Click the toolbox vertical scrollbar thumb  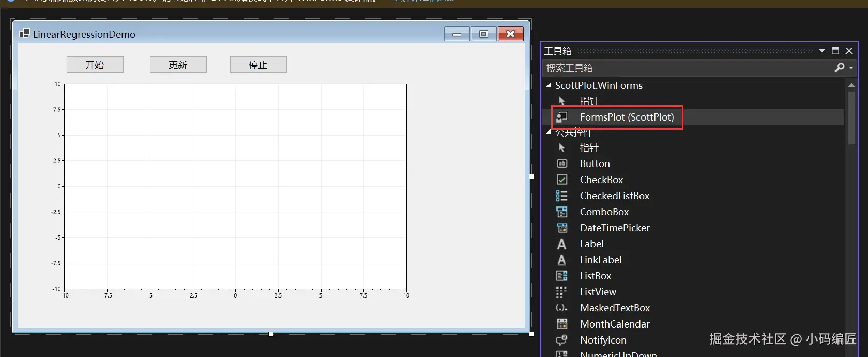[851, 118]
